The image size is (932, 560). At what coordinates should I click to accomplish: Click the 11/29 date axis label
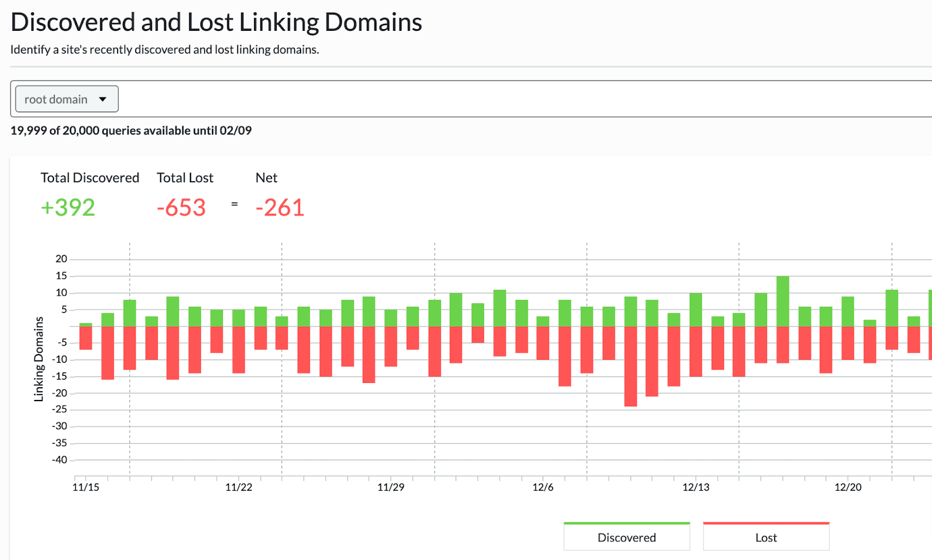click(391, 487)
